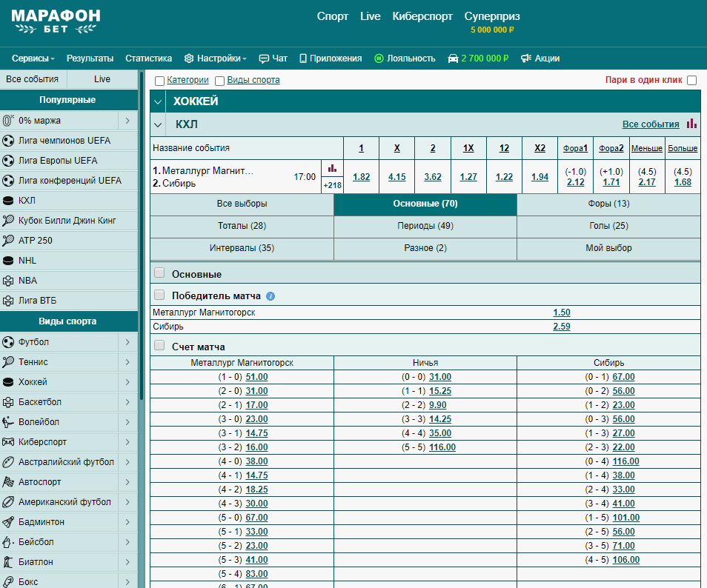Open the Спорт top menu

332,16
